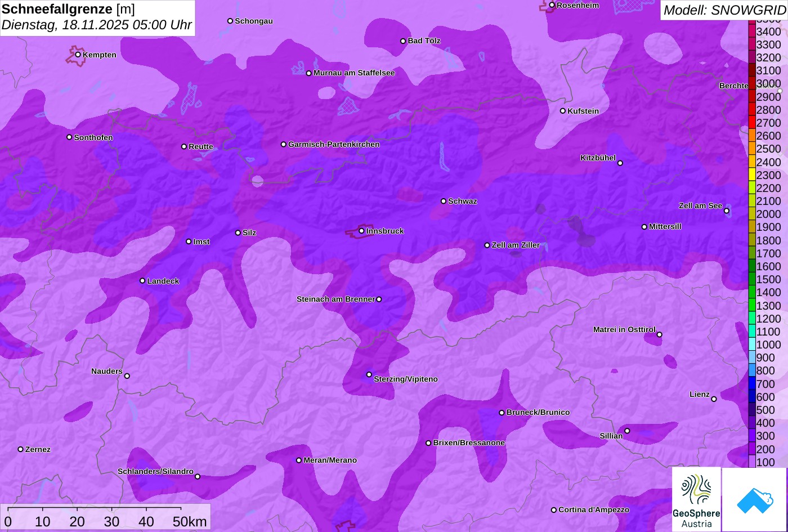Image resolution: width=788 pixels, height=532 pixels.
Task: Click the "Schneefallgrenze [m]" title
Action: point(69,9)
